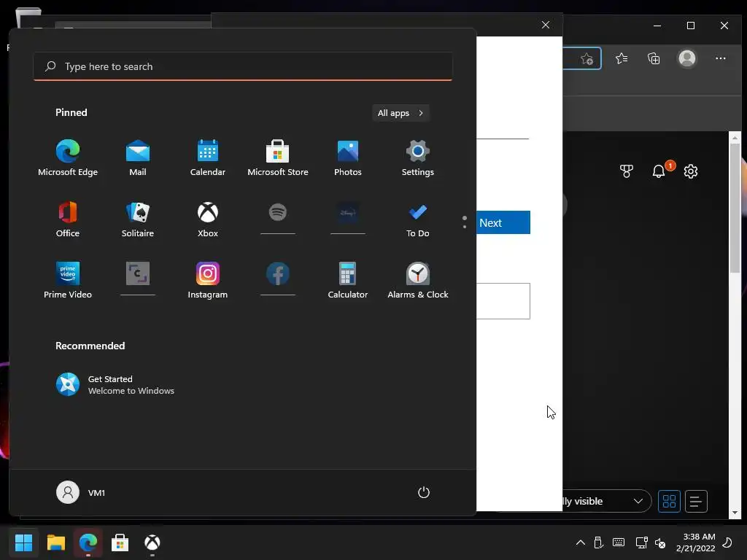Switch to grid view layout
This screenshot has height=560, width=747.
[x=669, y=501]
